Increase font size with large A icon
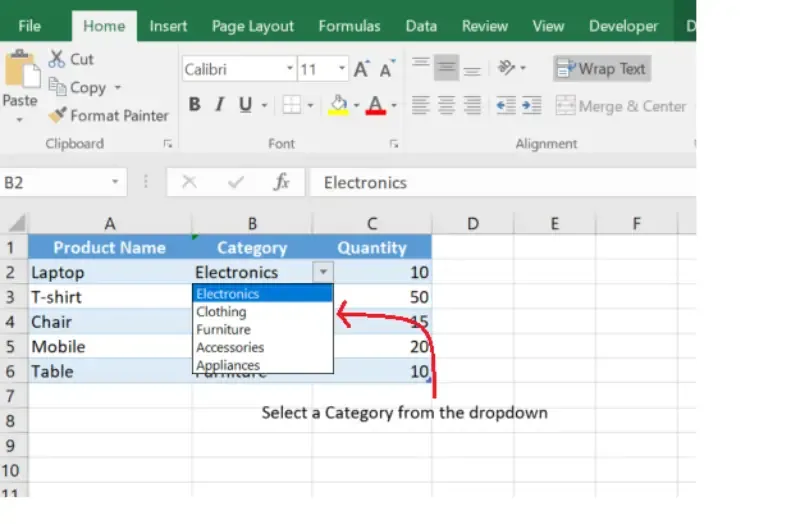The height and width of the screenshot is (524, 800). tap(362, 69)
